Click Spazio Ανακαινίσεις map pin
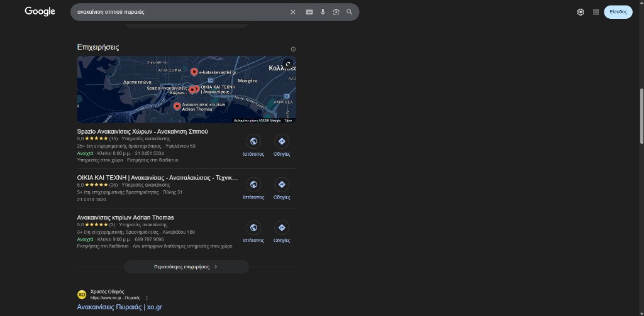644x316 pixels. 191,90
